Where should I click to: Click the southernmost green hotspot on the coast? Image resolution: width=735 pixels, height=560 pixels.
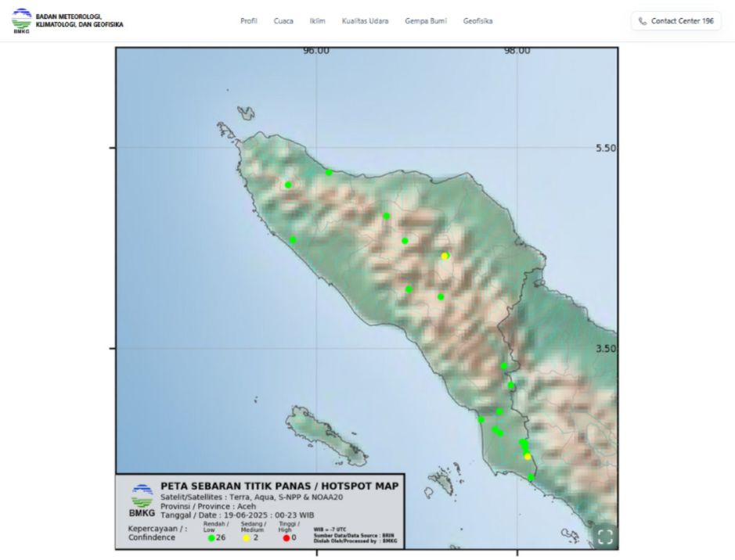(531, 477)
